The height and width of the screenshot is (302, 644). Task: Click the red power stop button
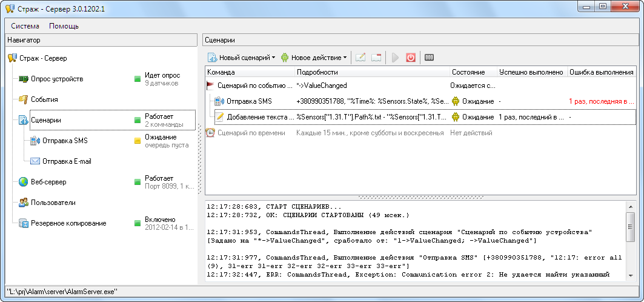pos(411,58)
